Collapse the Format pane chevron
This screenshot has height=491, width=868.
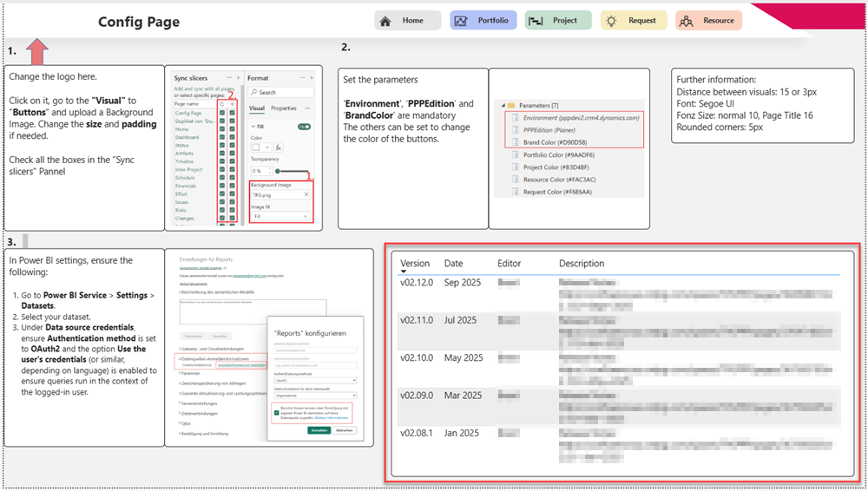311,77
